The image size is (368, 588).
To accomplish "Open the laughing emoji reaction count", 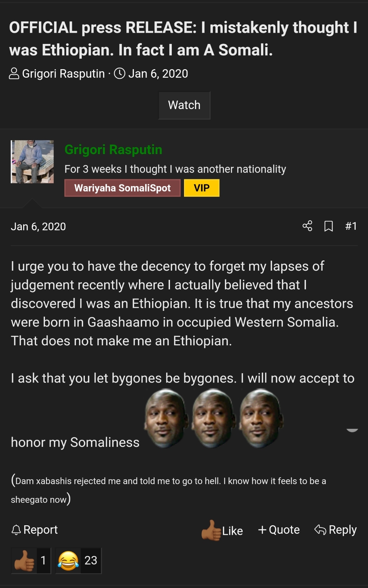I will tap(78, 561).
